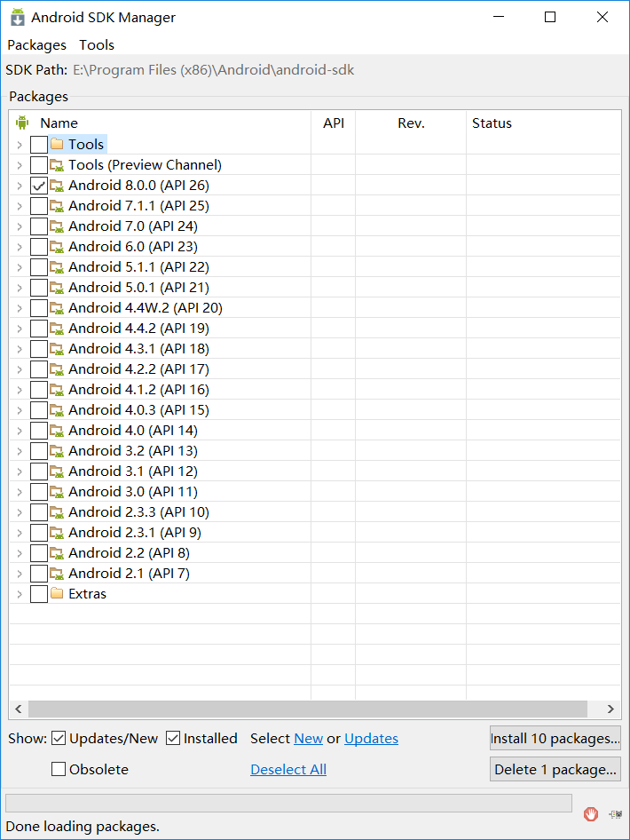This screenshot has height=840, width=630.
Task: Click the Android 3.2 (API 13) folder icon
Action: tap(57, 450)
